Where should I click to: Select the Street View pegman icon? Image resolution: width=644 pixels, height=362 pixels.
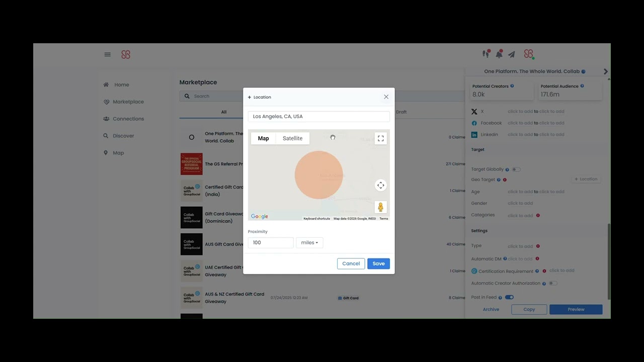(381, 207)
